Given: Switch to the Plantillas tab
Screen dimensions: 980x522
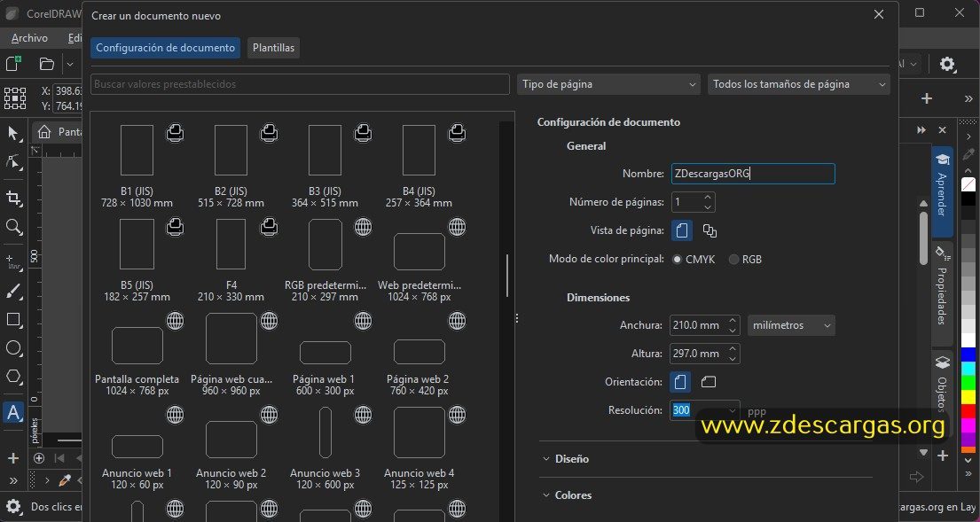Looking at the screenshot, I should coord(274,48).
